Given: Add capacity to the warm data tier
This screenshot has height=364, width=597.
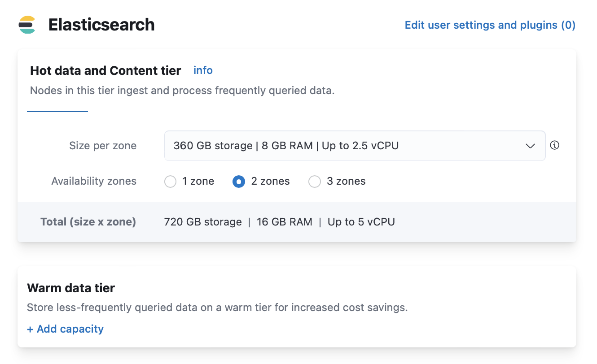Looking at the screenshot, I should 65,329.
